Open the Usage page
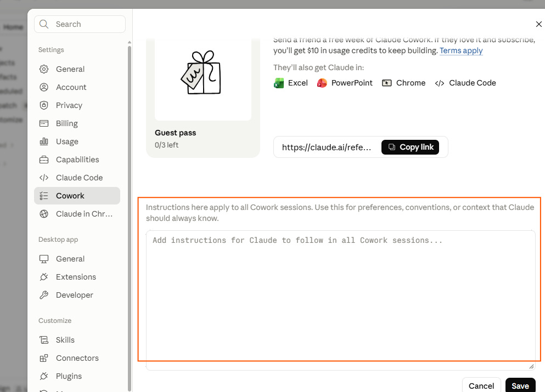The height and width of the screenshot is (392, 545). coord(77,141)
